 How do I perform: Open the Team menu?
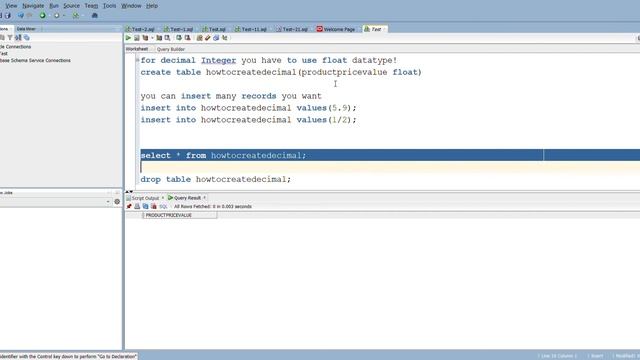[91, 6]
